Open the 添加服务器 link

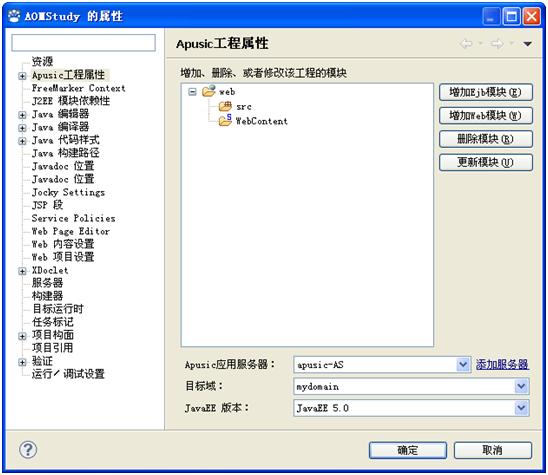coord(502,365)
